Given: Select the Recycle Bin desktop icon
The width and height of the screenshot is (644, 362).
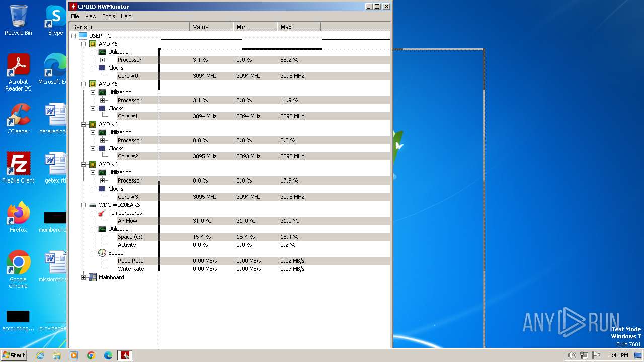Looking at the screenshot, I should point(18,21).
